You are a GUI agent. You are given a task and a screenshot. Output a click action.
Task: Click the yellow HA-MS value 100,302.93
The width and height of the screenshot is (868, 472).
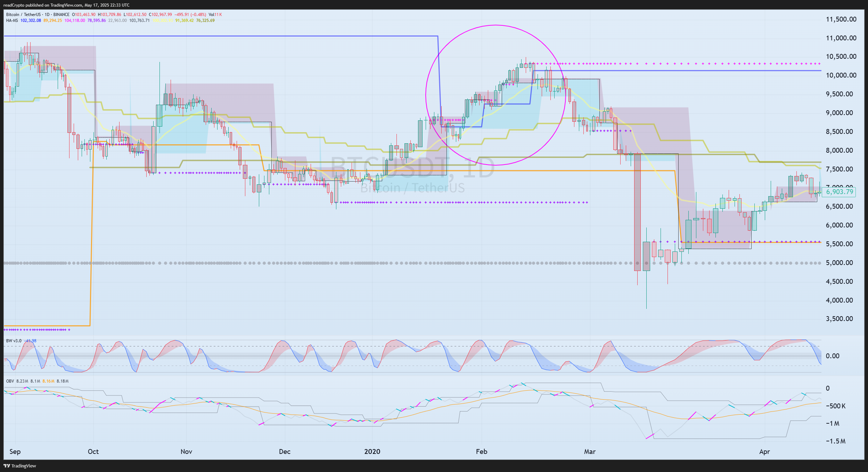click(x=163, y=21)
